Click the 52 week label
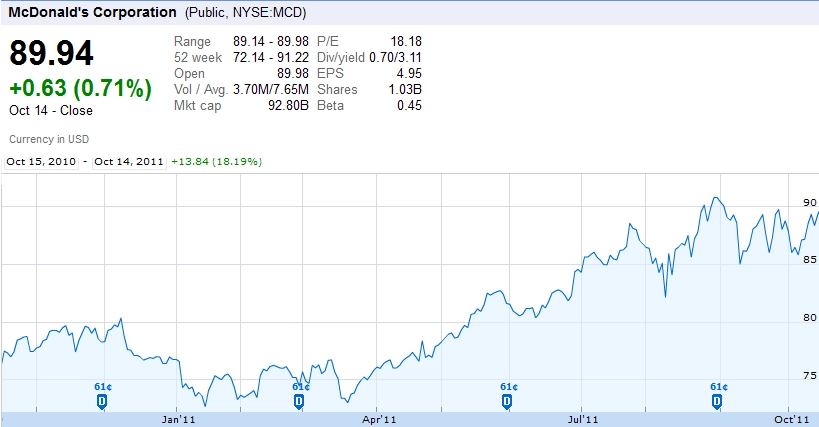This screenshot has height=427, width=819. [x=198, y=57]
